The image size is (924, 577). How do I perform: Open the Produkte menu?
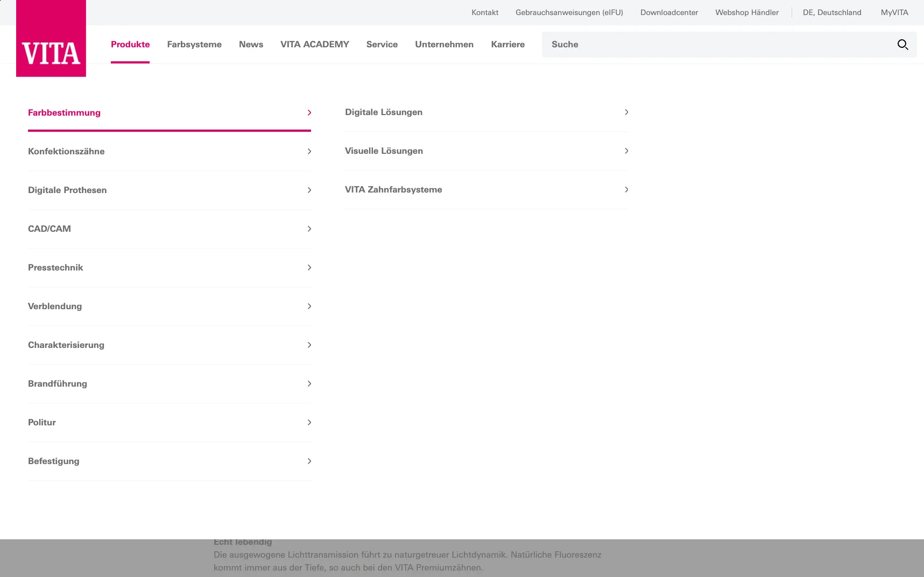130,45
